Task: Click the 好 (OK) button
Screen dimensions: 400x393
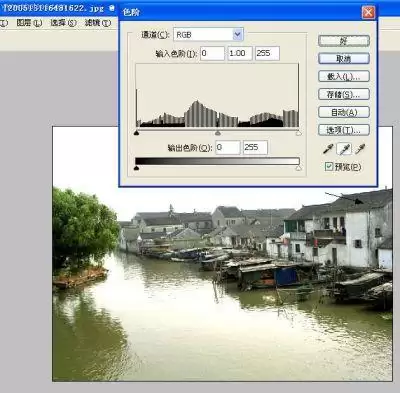Action: (x=344, y=41)
